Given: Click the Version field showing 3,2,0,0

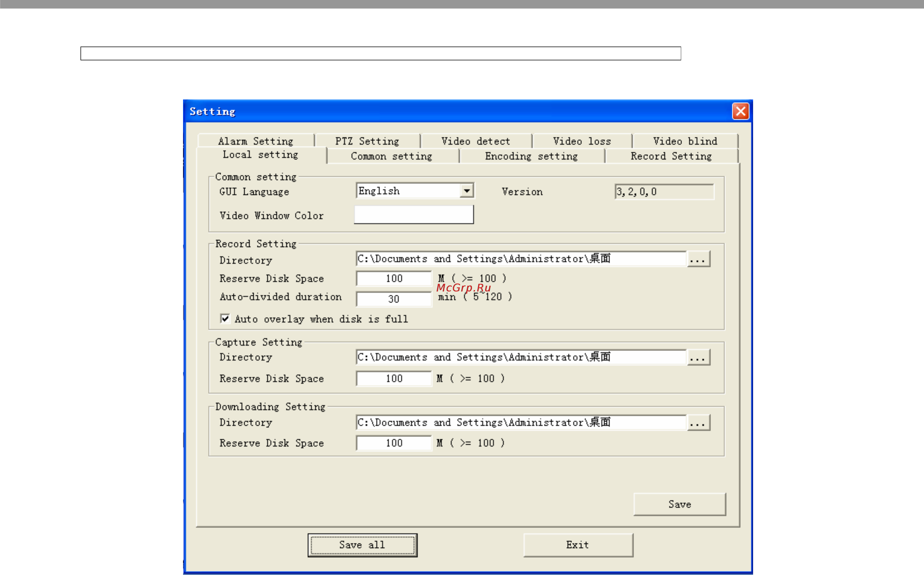Looking at the screenshot, I should (x=664, y=192).
